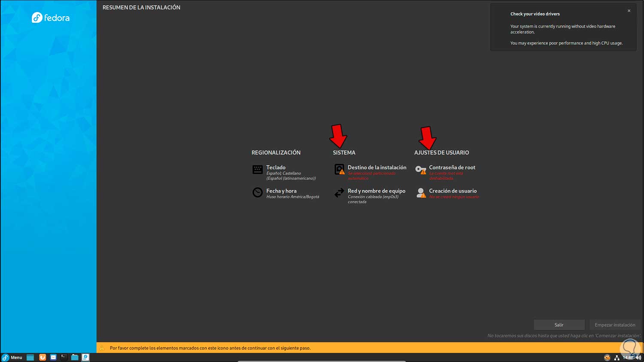The height and width of the screenshot is (362, 644).
Task: Open the Contraseña de root key settings
Action: (445, 172)
